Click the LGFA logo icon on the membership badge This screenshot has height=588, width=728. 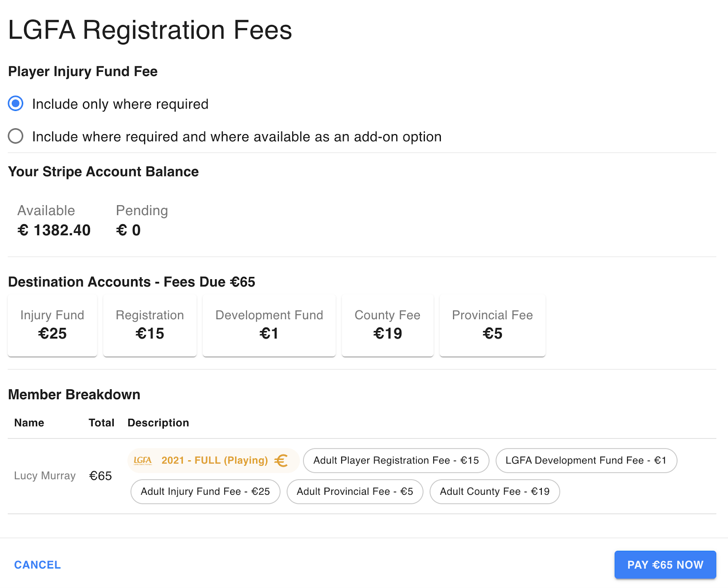[142, 460]
